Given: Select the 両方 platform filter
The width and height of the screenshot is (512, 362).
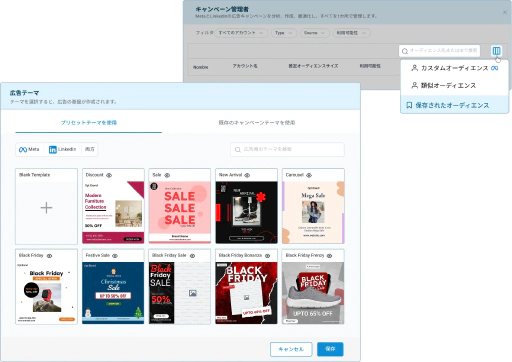Looking at the screenshot, I should pyautogui.click(x=90, y=149).
